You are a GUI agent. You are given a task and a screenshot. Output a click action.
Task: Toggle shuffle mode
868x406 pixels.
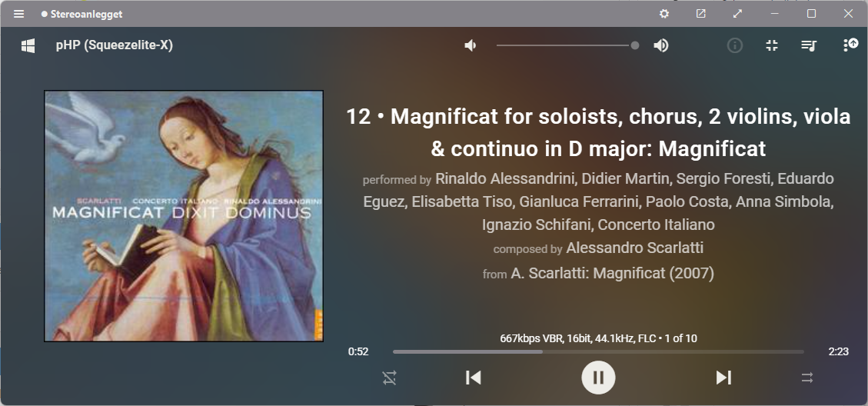807,378
